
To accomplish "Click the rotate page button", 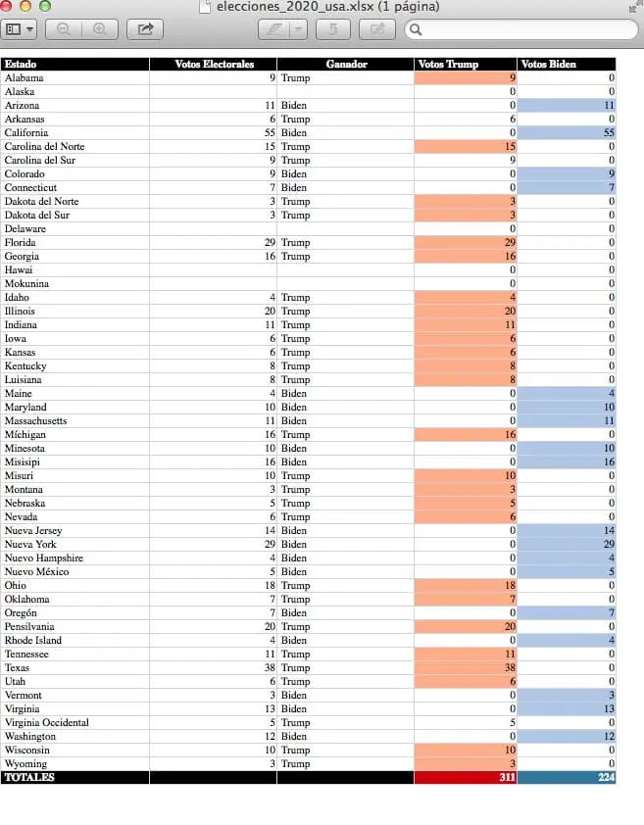I will (x=332, y=29).
